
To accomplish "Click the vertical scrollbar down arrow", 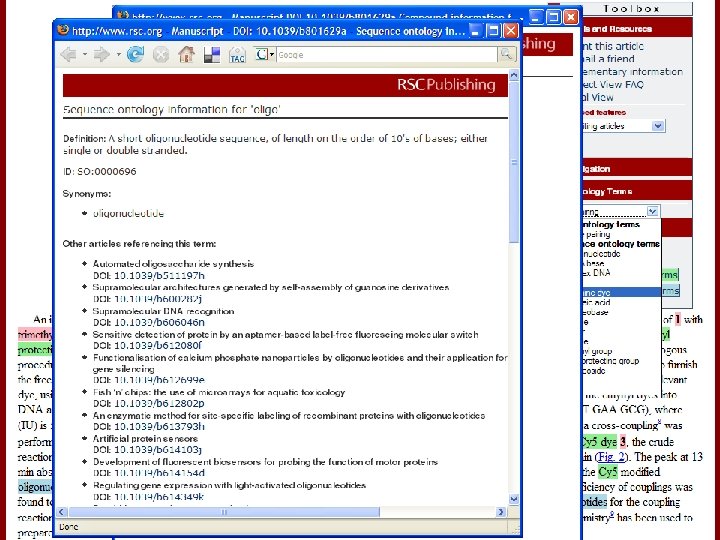I will click(x=514, y=499).
